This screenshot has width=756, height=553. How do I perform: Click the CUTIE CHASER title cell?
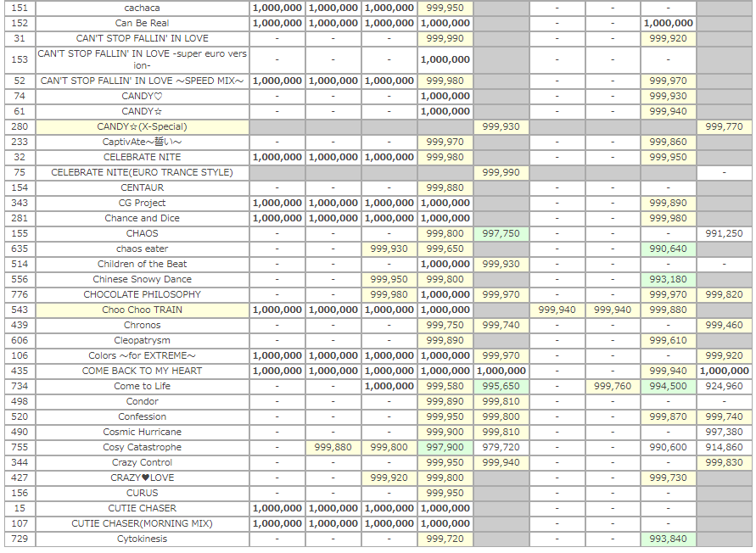click(x=143, y=508)
